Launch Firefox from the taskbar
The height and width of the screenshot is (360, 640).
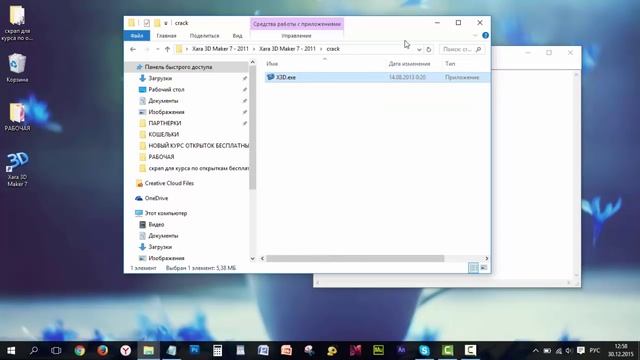pos(102,350)
